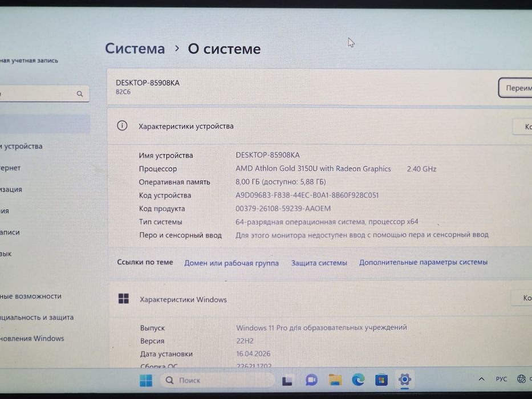
Task: Select the RAM value 8,00 ГБ
Action: click(x=281, y=182)
